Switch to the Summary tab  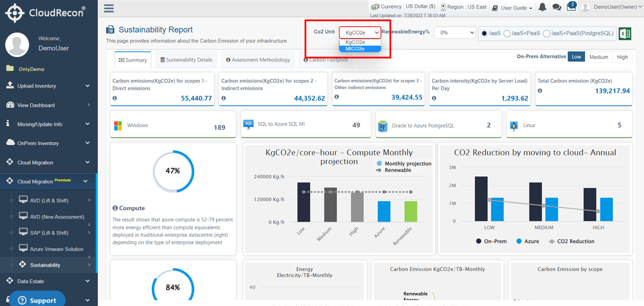(133, 60)
